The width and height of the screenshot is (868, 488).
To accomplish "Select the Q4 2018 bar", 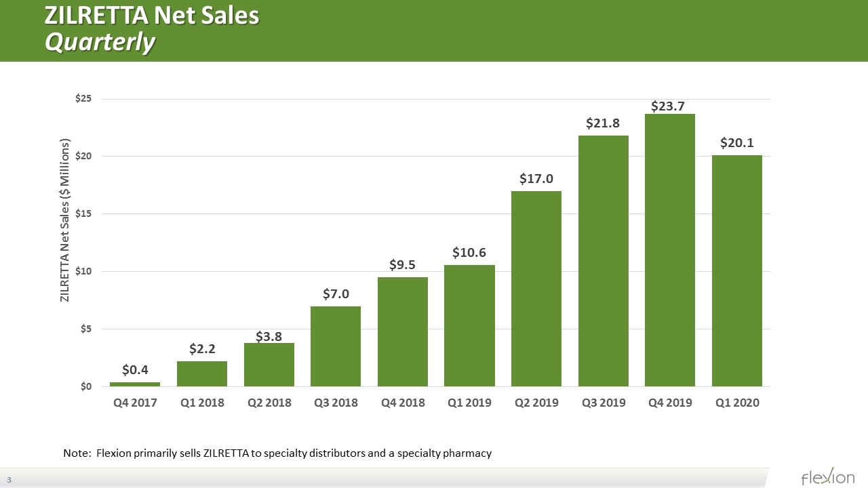I will 403,332.
